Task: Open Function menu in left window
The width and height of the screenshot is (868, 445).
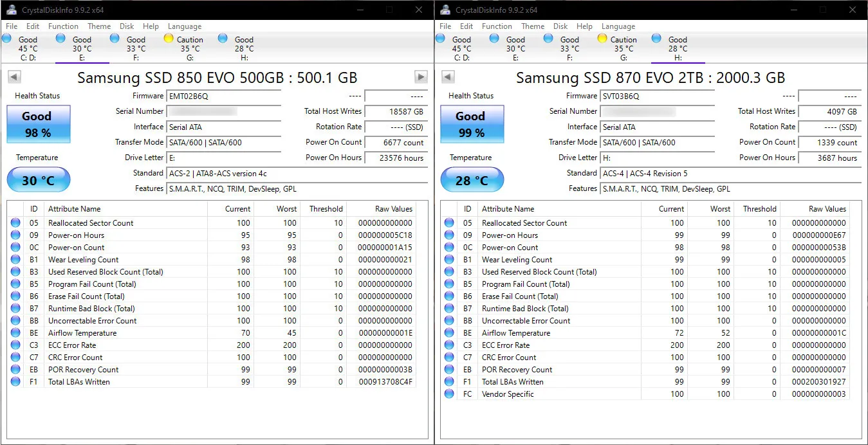Action: click(x=64, y=26)
